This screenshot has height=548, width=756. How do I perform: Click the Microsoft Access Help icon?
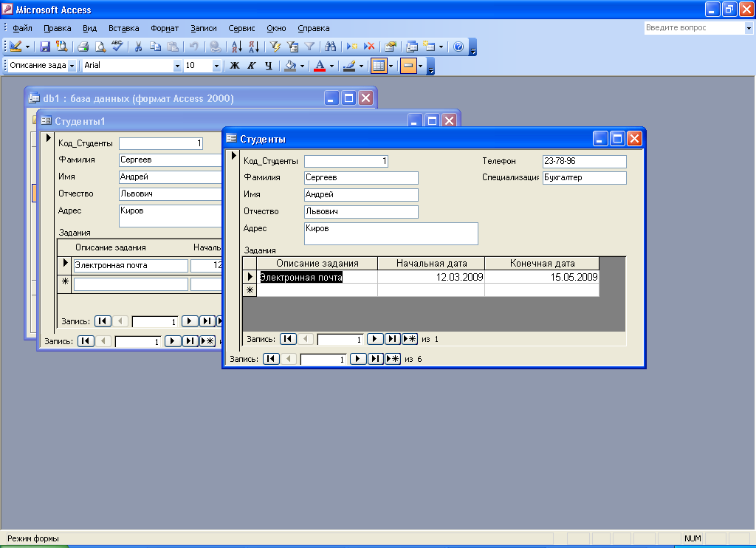(x=458, y=47)
